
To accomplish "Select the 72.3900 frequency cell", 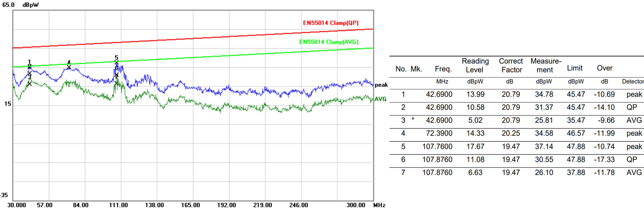I will (x=439, y=133).
